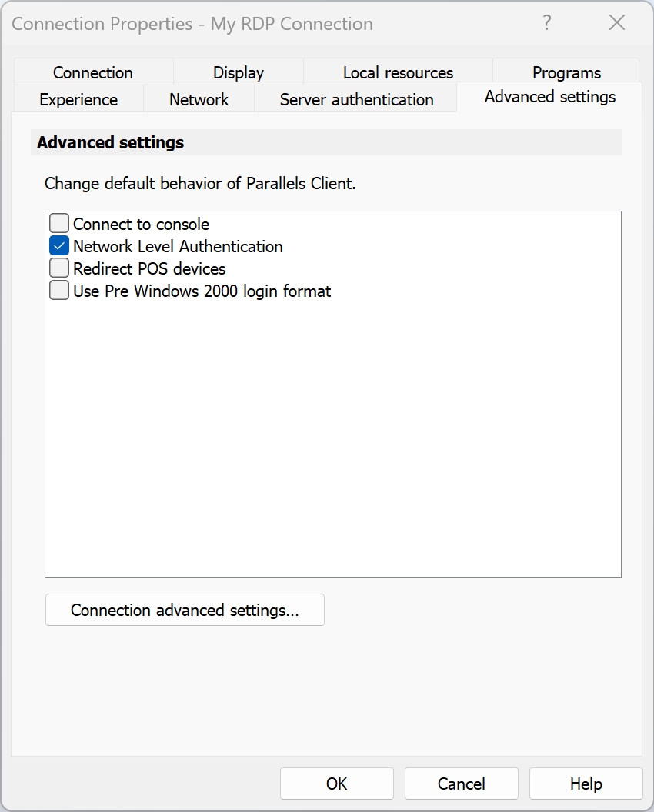
Task: Click the Connection Properties title bar text
Action: pyautogui.click(x=192, y=24)
